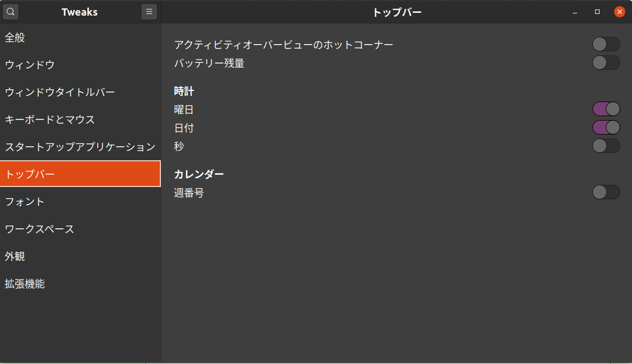Viewport: 632px width, 364px height.
Task: Click the バッテリー残量 label
Action: click(209, 63)
